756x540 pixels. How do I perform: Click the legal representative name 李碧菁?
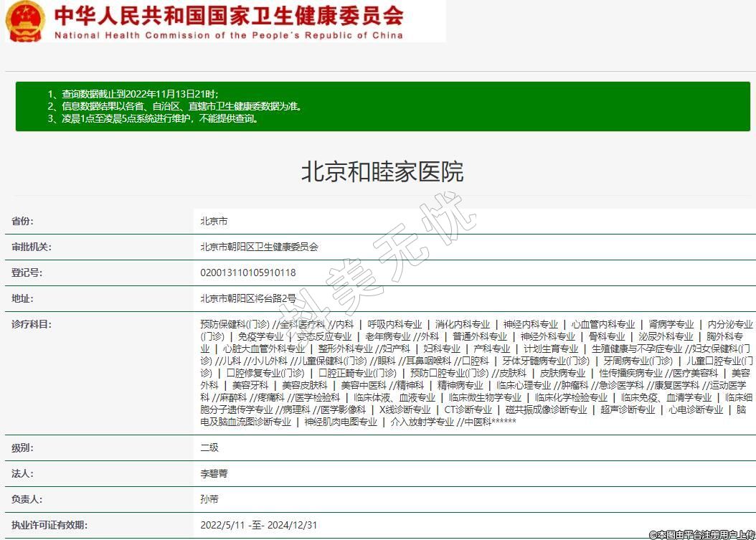coord(214,474)
